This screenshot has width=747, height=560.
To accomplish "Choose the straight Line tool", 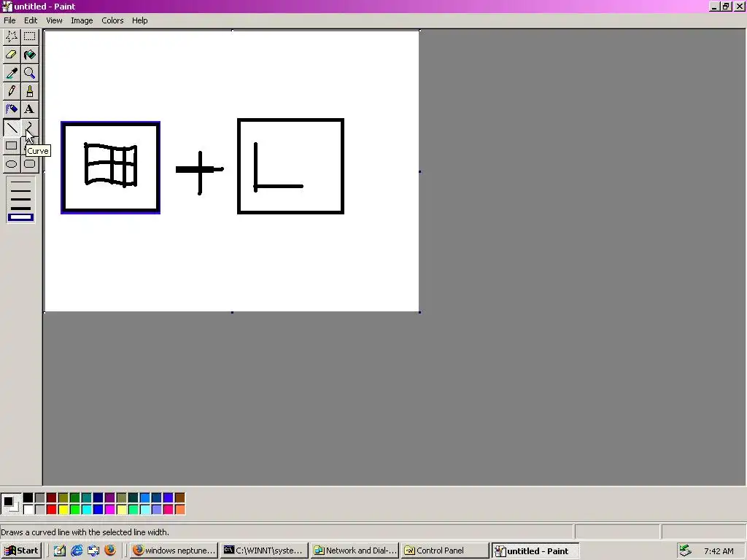I will coord(12,127).
